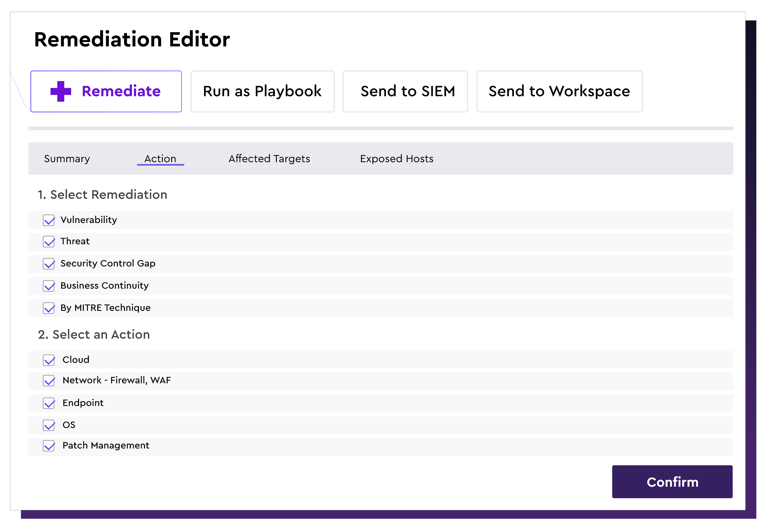Screen dimensions: 770x532
Task: Uncheck the Endpoint checkbox
Action: (49, 403)
